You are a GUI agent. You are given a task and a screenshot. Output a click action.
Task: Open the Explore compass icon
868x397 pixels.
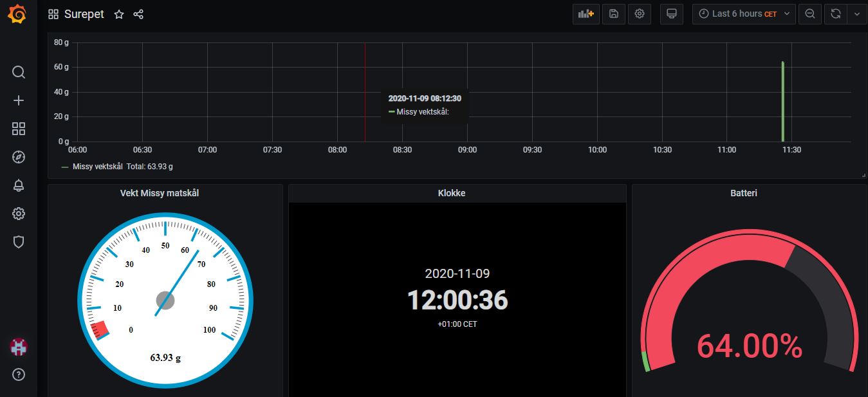click(x=19, y=157)
